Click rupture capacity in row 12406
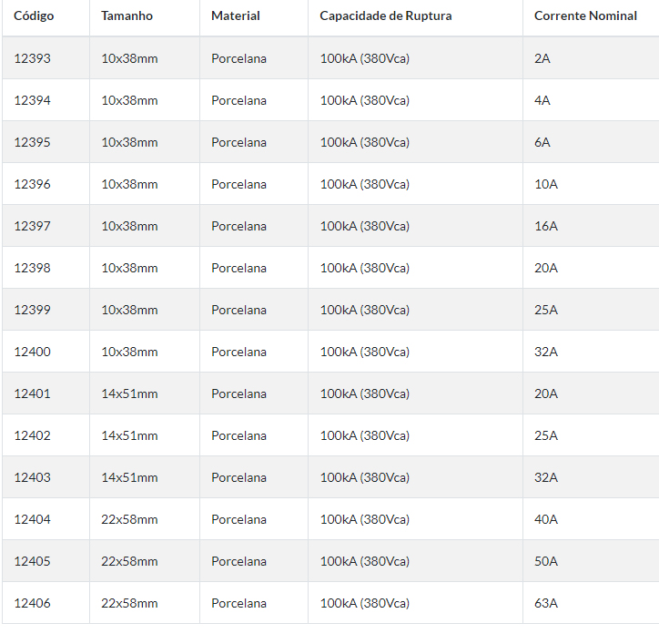 (x=365, y=603)
